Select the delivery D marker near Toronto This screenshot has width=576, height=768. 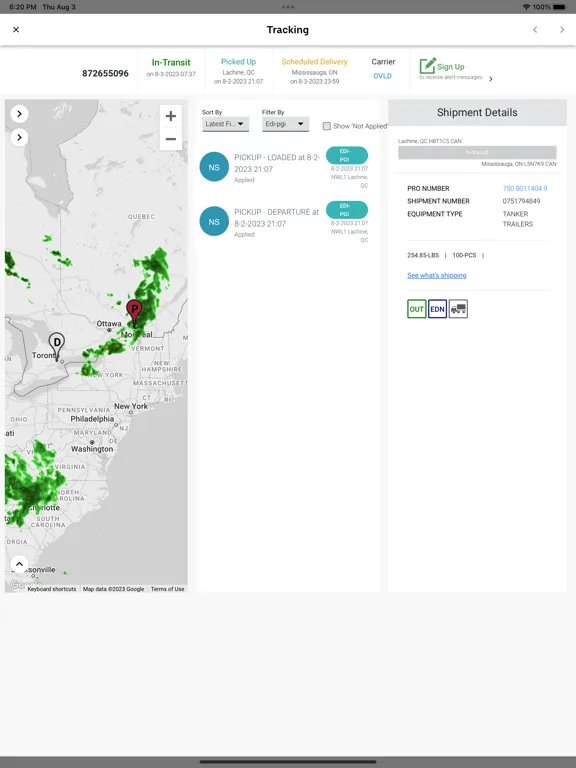[x=57, y=346]
